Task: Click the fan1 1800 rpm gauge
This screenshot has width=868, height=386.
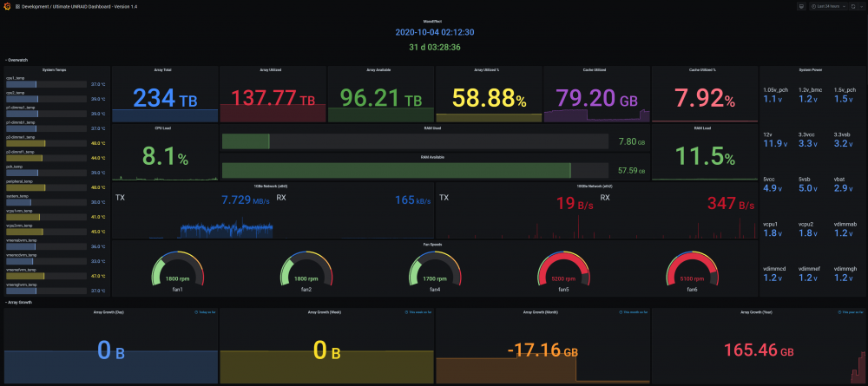Action: pyautogui.click(x=178, y=270)
